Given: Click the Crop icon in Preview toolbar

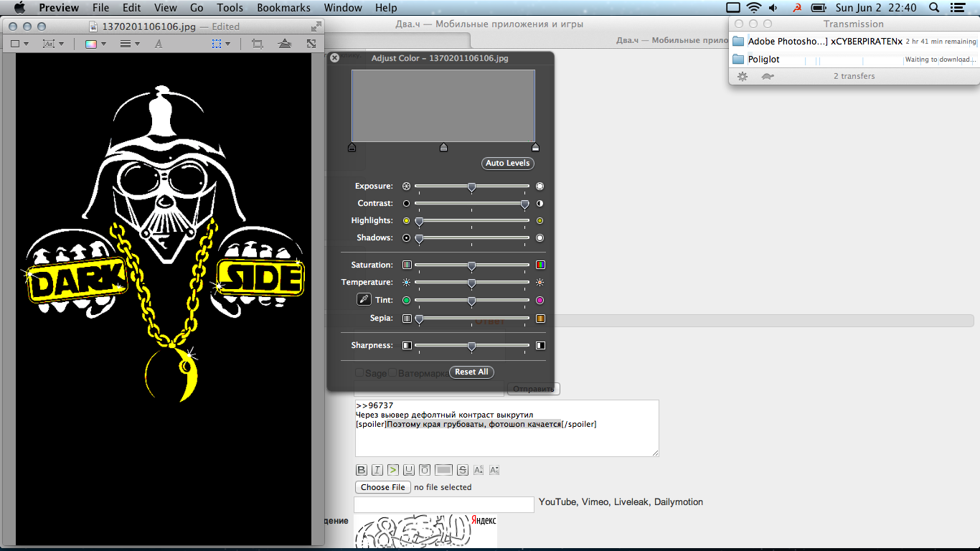Looking at the screenshot, I should (257, 44).
